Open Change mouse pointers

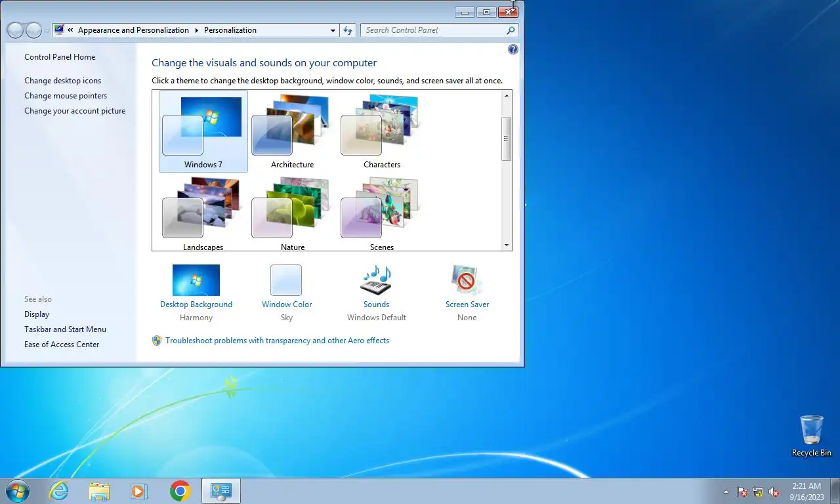[66, 96]
